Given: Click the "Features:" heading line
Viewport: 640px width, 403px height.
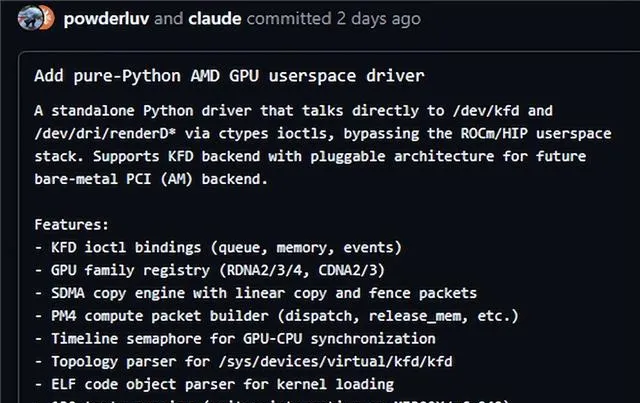Looking at the screenshot, I should point(71,225).
